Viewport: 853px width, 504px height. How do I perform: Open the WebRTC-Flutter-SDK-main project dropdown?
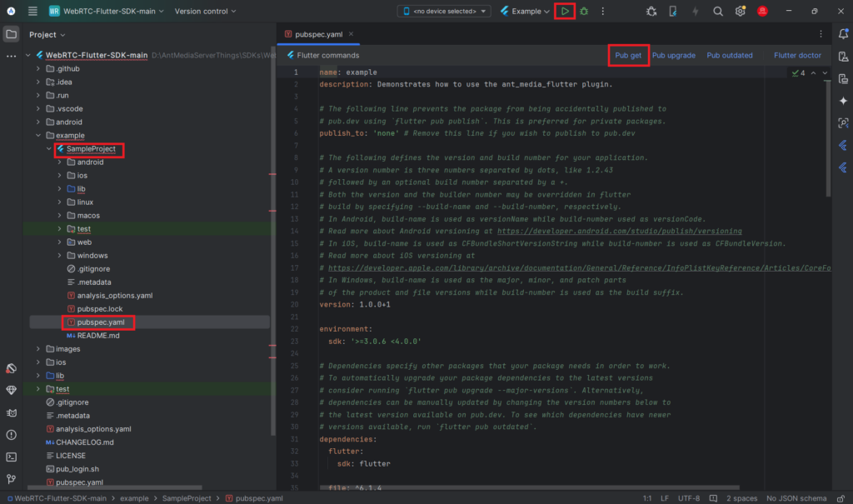pos(106,11)
